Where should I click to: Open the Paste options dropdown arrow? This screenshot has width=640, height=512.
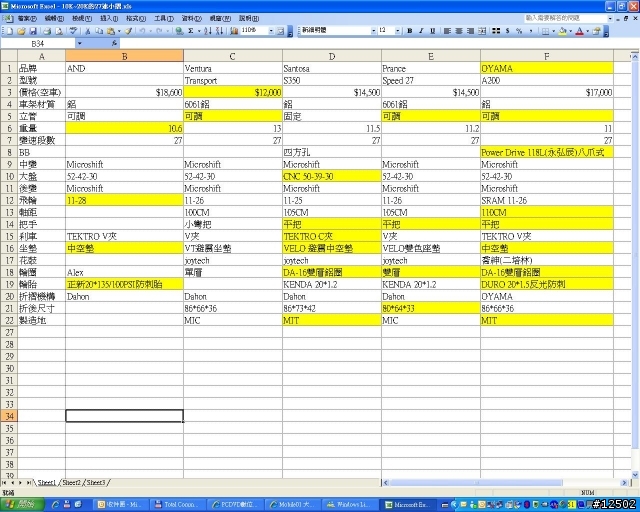pos(119,31)
